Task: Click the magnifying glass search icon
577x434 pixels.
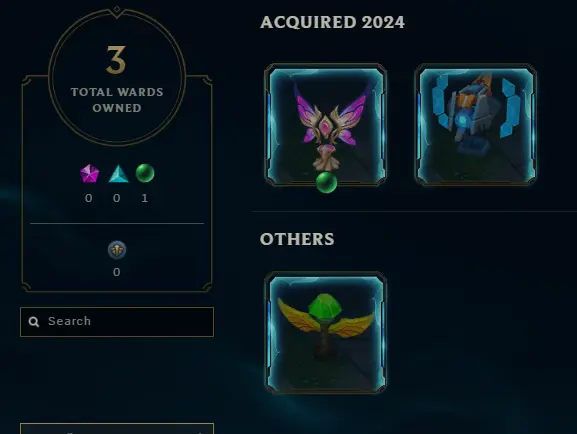Action: click(34, 322)
